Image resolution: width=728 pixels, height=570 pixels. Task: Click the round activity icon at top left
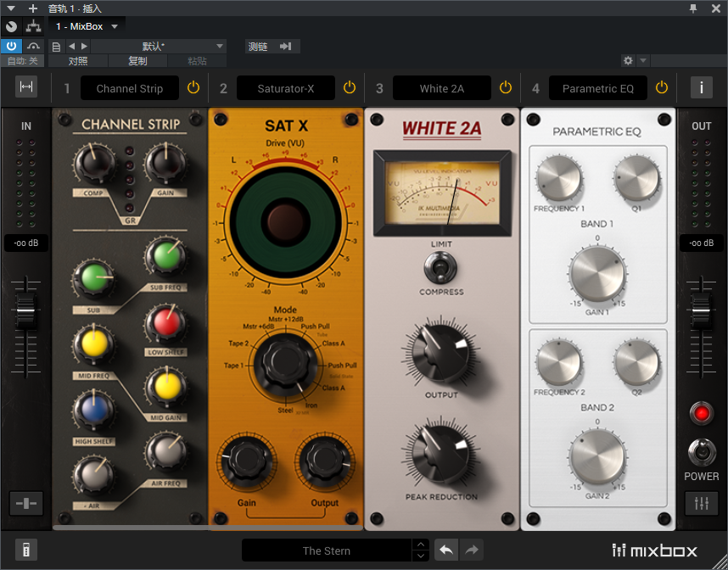pos(11,26)
